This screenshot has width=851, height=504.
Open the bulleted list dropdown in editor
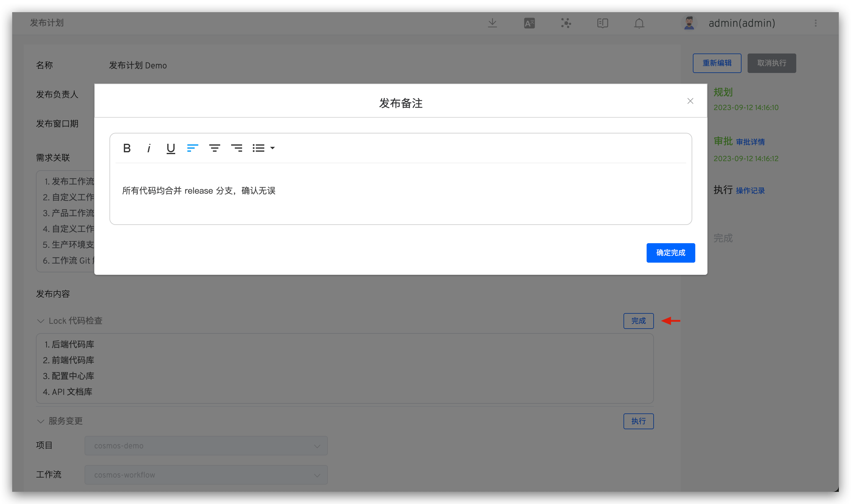tap(263, 148)
